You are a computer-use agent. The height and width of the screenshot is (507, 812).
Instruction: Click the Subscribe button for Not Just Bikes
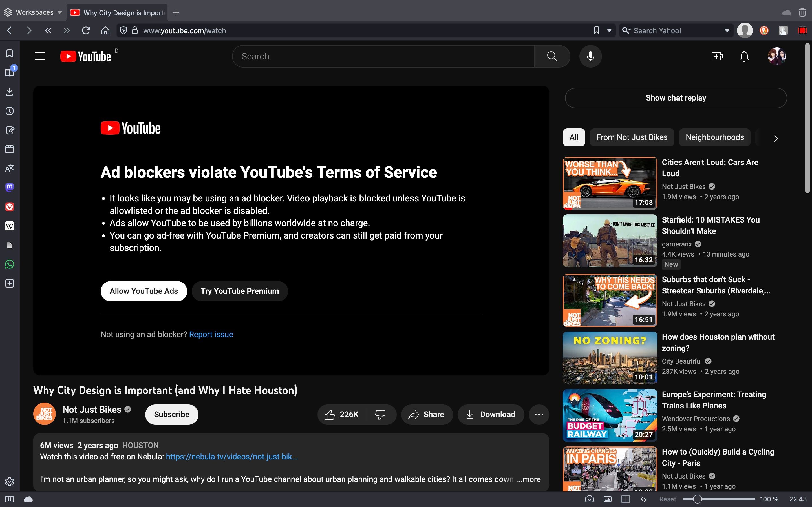171,414
